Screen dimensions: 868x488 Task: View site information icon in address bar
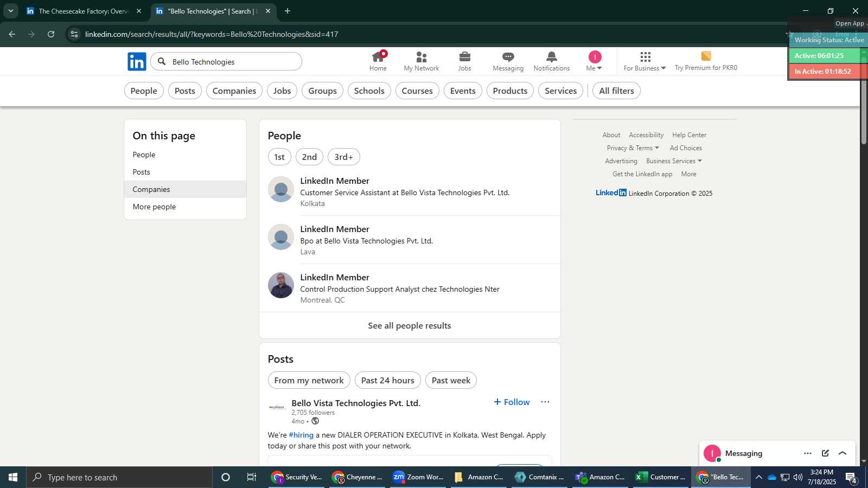74,34
